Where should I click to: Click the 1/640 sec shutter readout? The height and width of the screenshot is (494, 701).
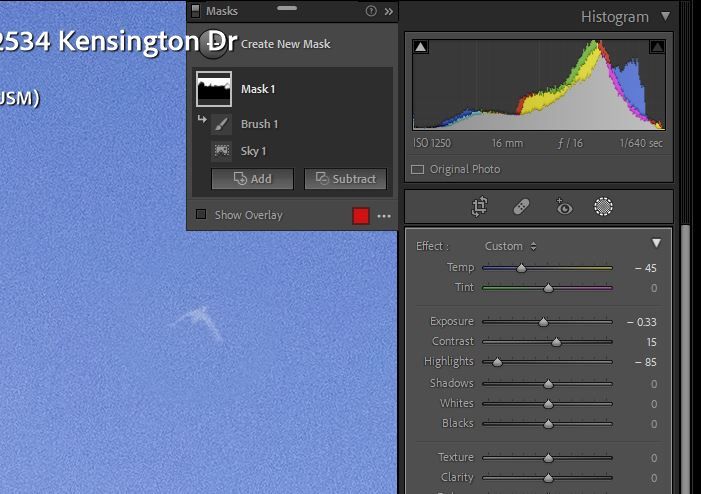click(x=641, y=144)
